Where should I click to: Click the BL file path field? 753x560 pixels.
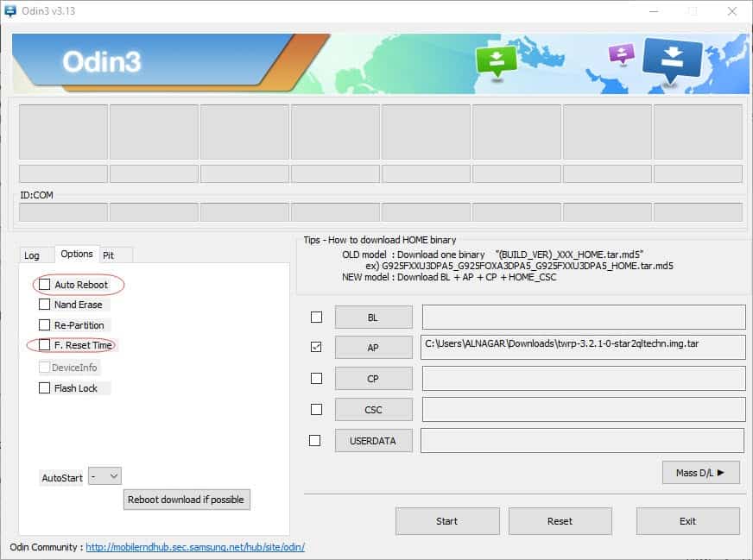click(584, 318)
